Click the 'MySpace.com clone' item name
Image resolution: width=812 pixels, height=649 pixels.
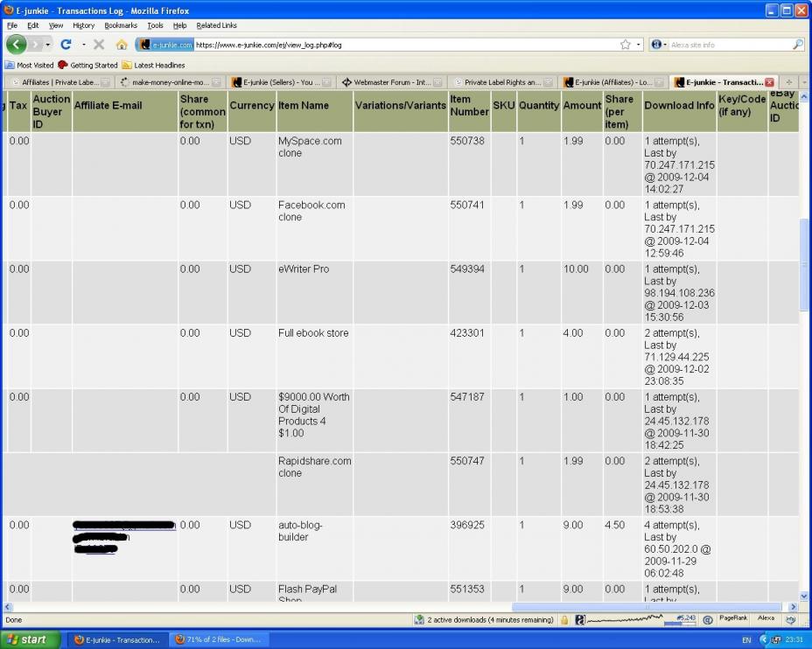[x=310, y=147]
